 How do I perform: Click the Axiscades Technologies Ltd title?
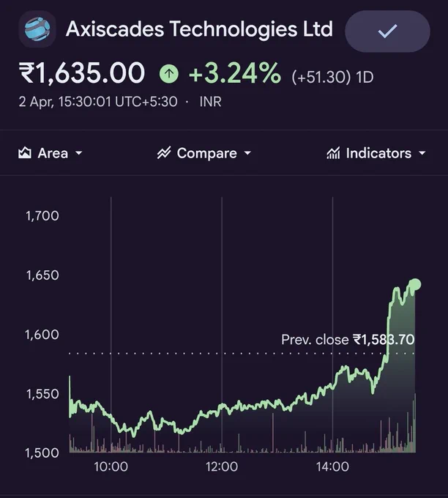click(x=199, y=29)
